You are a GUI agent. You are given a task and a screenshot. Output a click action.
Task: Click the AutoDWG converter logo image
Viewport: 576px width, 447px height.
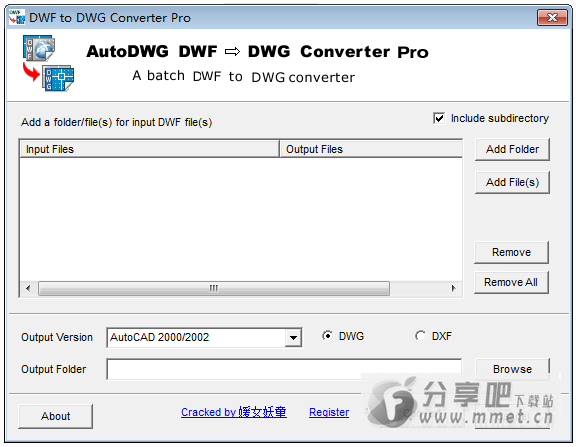[48, 63]
